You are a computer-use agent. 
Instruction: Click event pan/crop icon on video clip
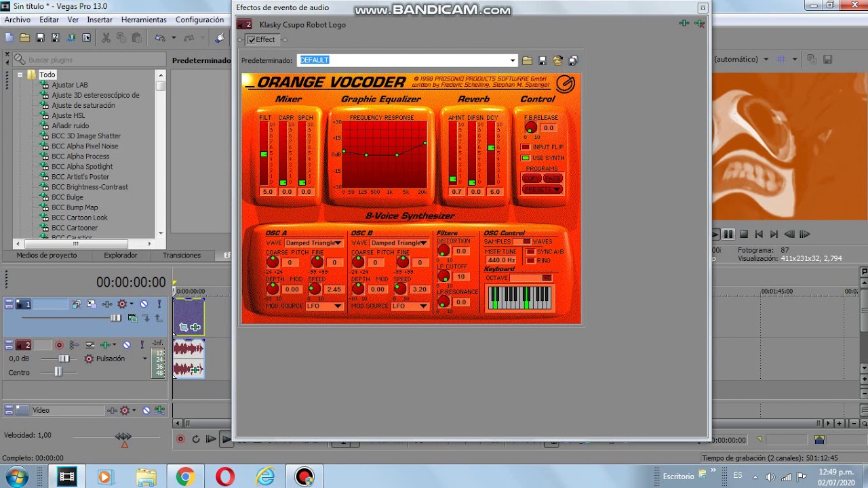184,327
